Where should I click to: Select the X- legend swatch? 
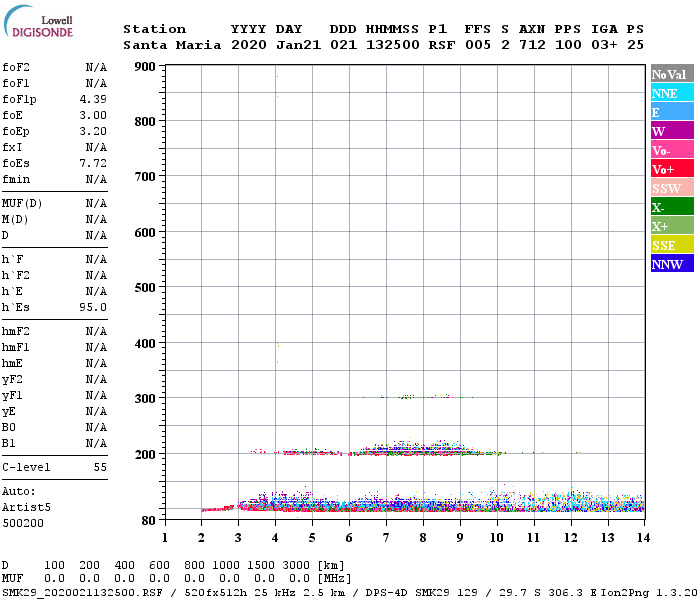672,207
